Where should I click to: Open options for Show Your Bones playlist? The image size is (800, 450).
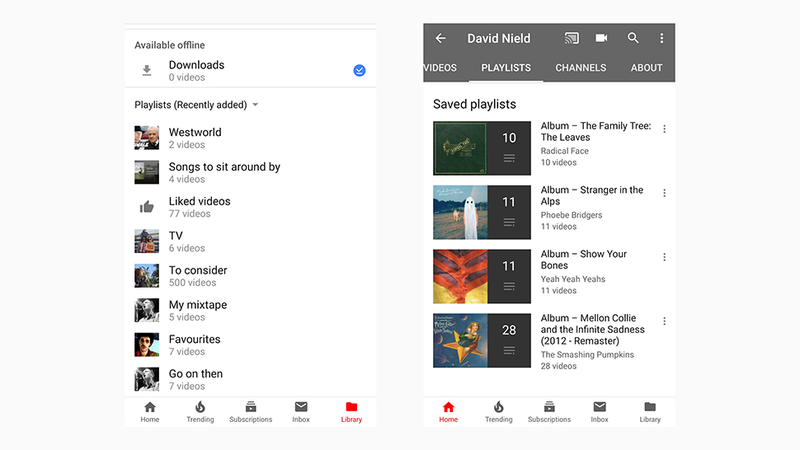(664, 257)
